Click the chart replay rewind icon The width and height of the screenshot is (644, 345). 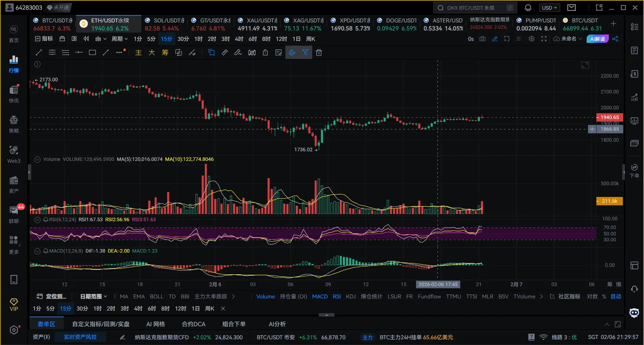(86, 39)
